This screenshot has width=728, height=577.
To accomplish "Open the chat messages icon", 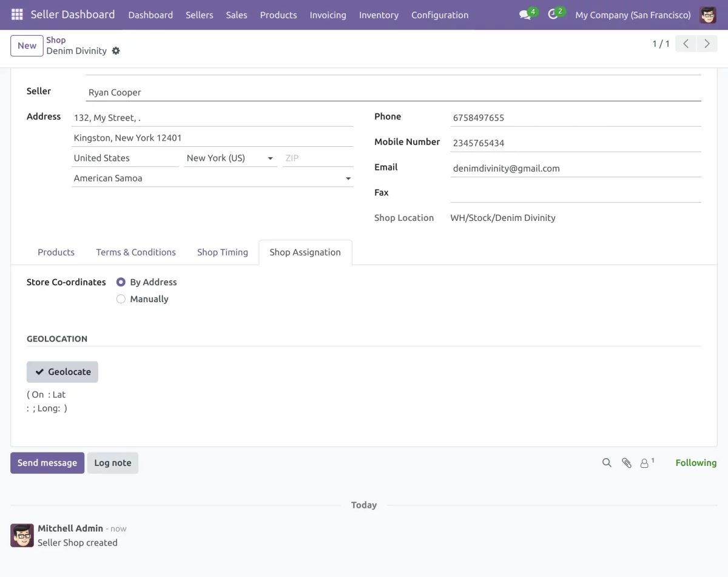I will coord(525,15).
